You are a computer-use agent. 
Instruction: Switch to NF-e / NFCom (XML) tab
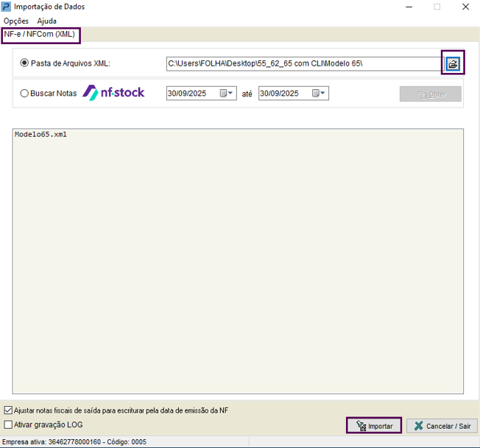[40, 34]
